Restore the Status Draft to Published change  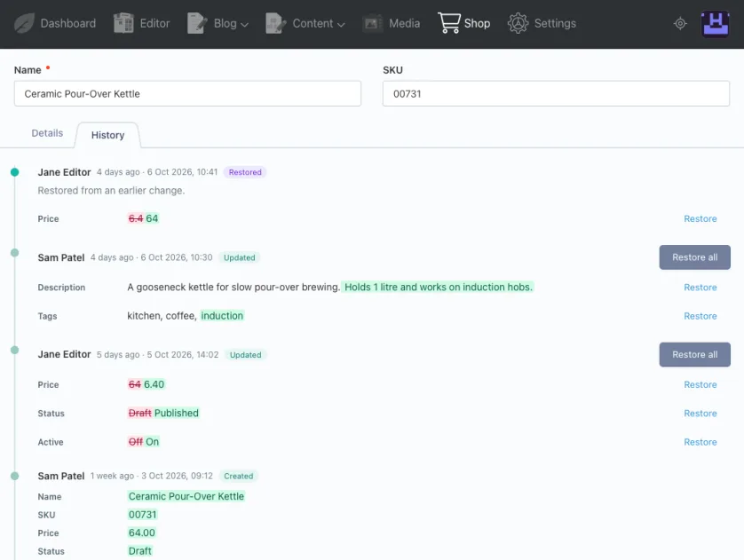(700, 414)
